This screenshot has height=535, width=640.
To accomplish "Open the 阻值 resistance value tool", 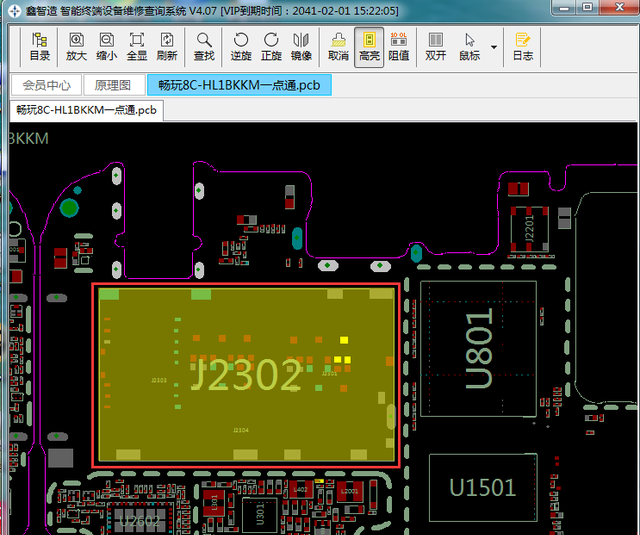I will (399, 47).
